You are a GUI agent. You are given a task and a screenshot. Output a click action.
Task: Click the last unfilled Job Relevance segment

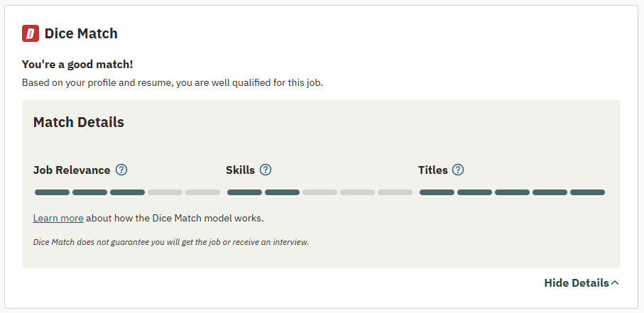(202, 192)
